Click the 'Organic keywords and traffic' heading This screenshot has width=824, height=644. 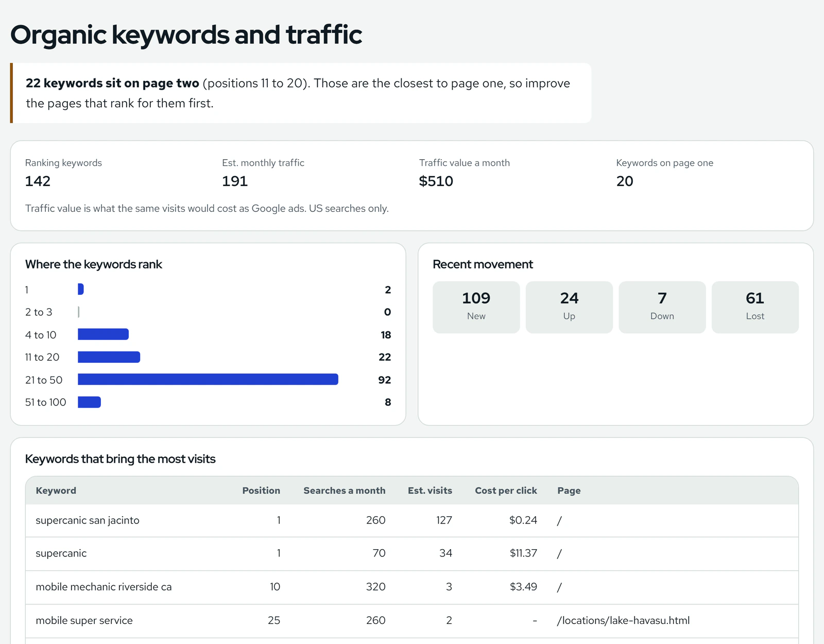186,35
